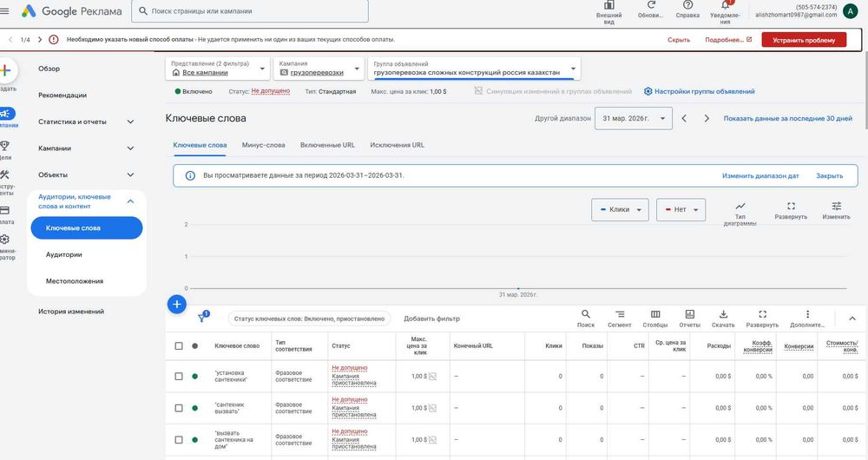Click the Отчеты reports icon
868x460 pixels.
[x=690, y=314]
